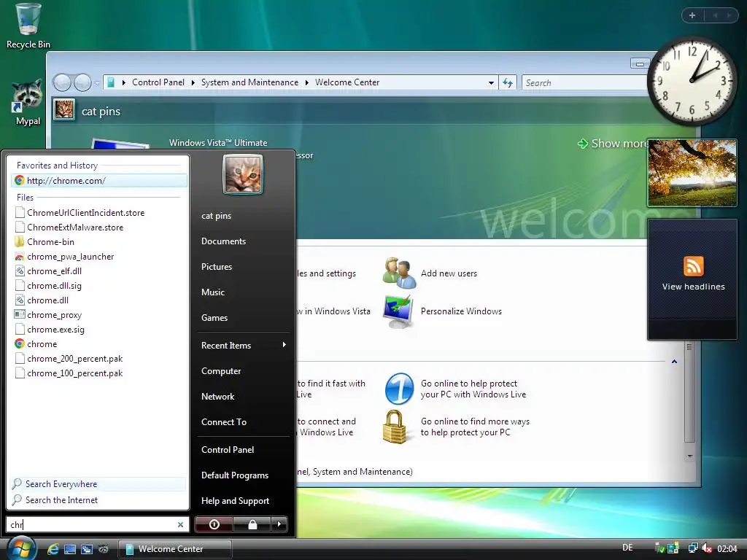Click the cat pins user tile picture
Screen dimensions: 747x560
tap(64, 109)
